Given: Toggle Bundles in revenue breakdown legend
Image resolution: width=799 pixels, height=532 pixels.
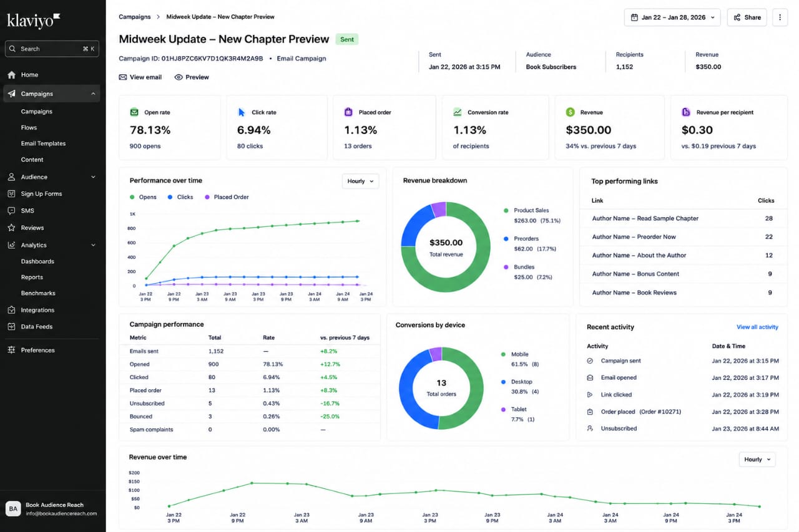Looking at the screenshot, I should [527, 272].
